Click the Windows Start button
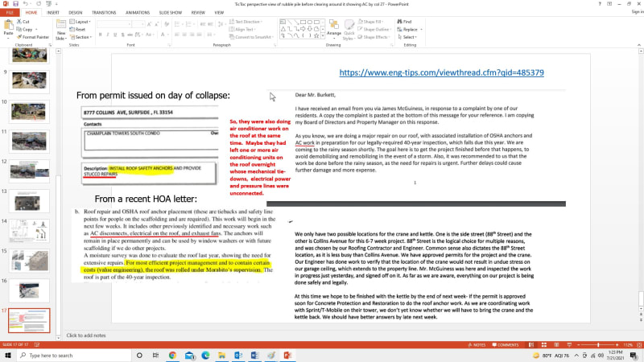This screenshot has width=644, height=362. [x=8, y=355]
